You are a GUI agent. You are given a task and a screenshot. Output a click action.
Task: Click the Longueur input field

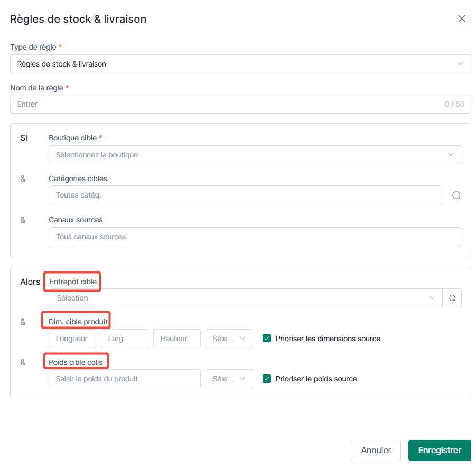click(72, 339)
